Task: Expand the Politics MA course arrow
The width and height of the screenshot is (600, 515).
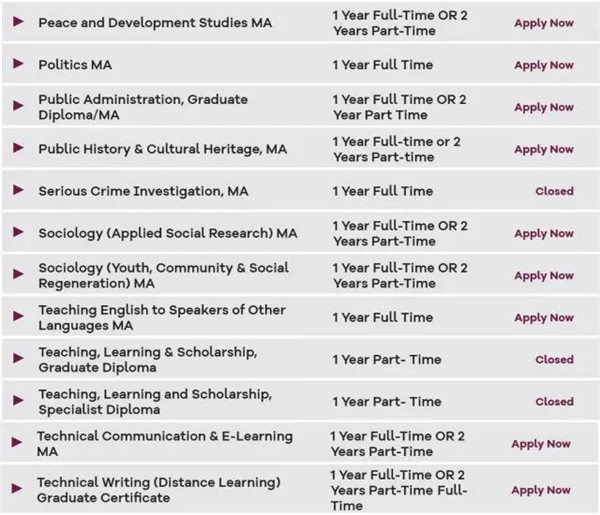Action: click(x=18, y=64)
